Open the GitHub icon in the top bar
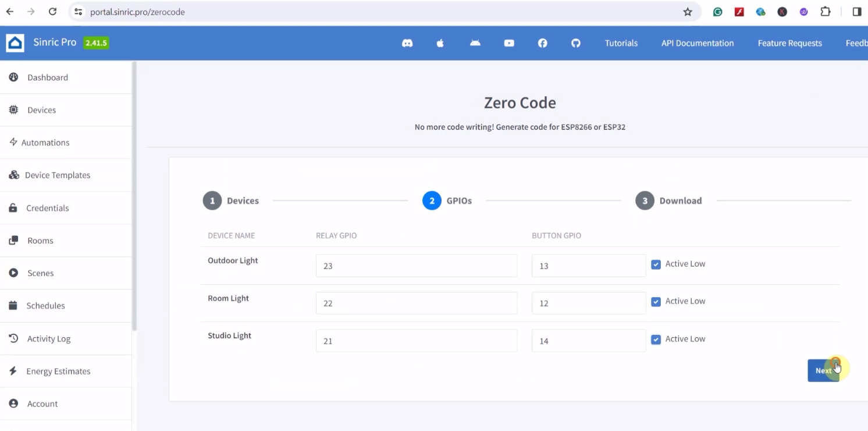The image size is (868, 431). coord(575,43)
